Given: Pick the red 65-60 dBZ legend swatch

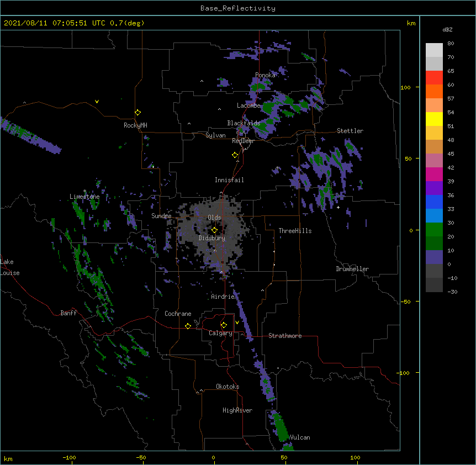Looking at the screenshot, I should (434, 77).
